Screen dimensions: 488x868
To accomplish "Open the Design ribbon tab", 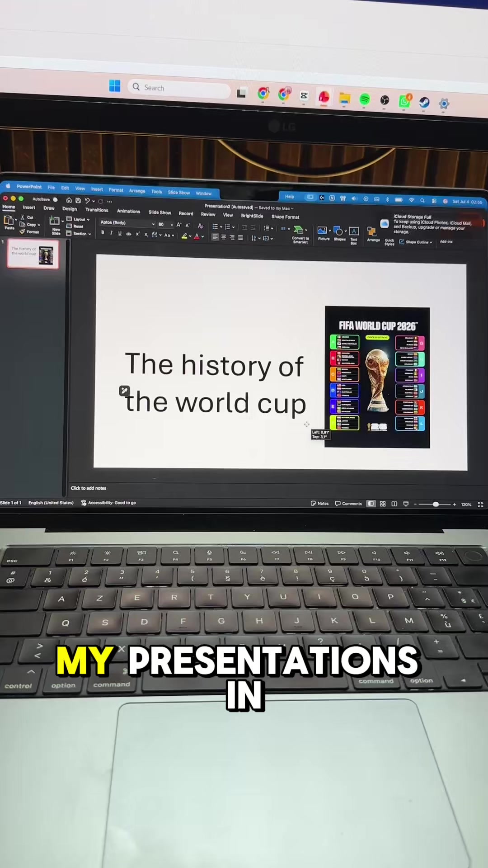I will pyautogui.click(x=70, y=209).
